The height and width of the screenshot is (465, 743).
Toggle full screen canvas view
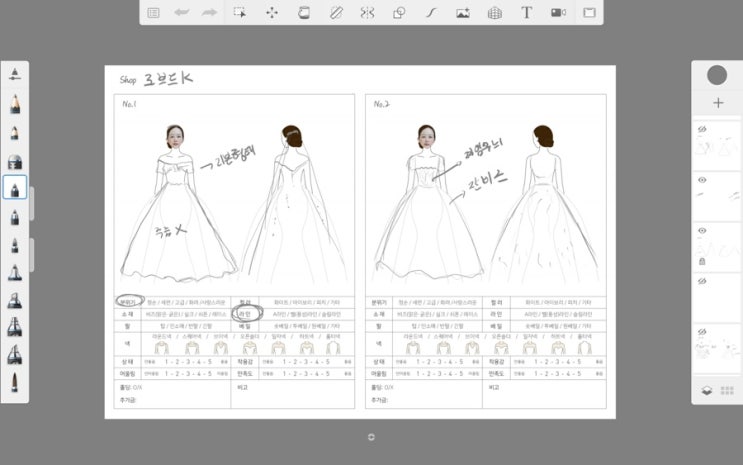(x=589, y=13)
